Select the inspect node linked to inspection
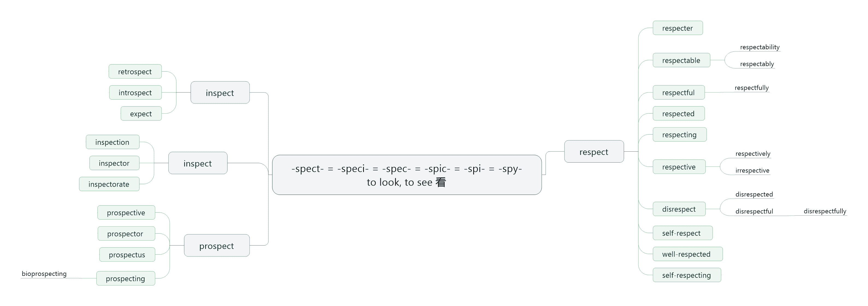The image size is (868, 306). point(198,163)
